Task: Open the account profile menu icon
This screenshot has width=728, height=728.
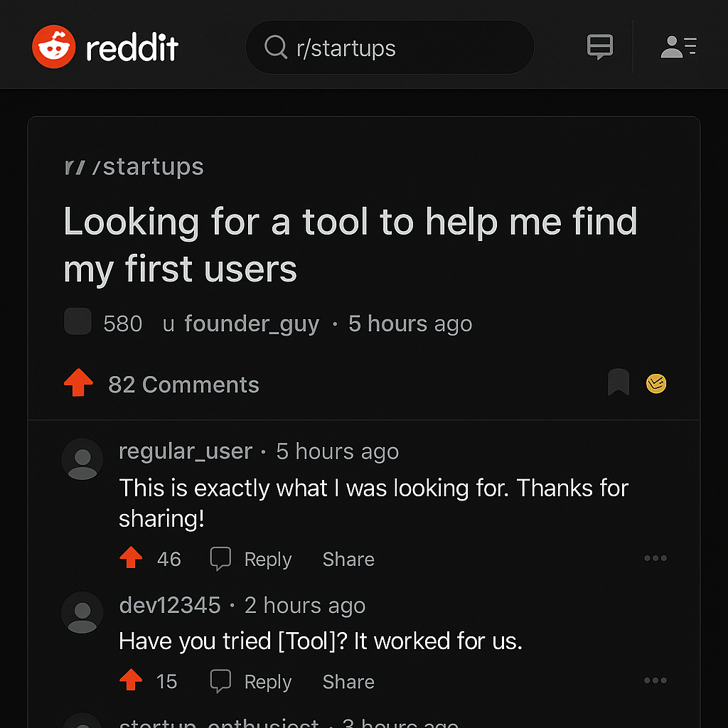Action: pos(677,45)
